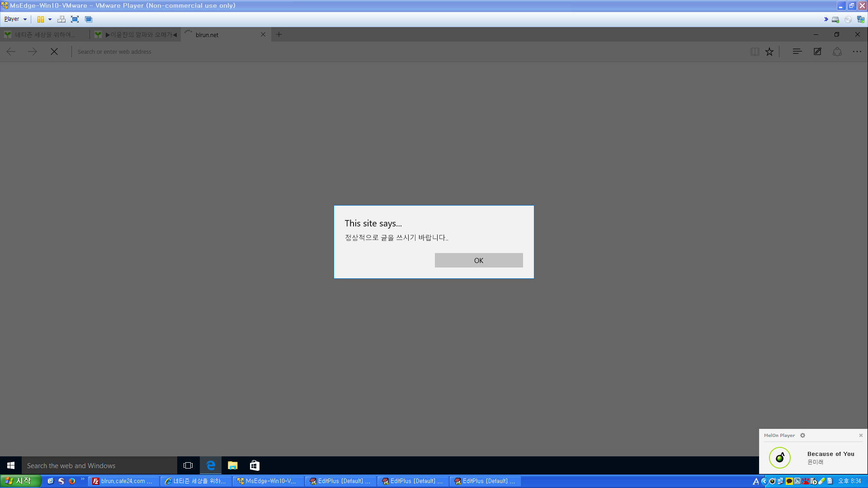Screen dimensions: 868x488
Task: Close the MelOn Player notification
Action: point(861,435)
